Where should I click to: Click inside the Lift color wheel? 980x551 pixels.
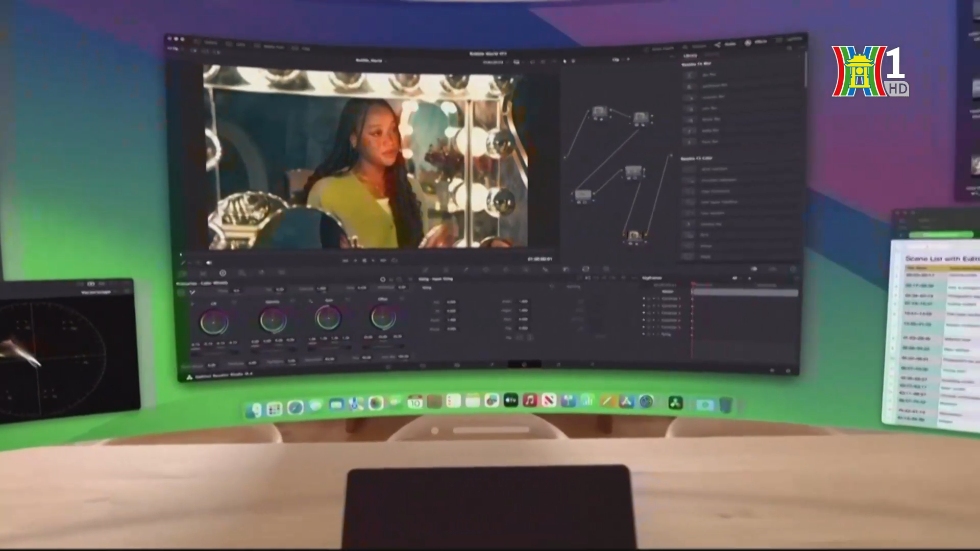tap(214, 322)
